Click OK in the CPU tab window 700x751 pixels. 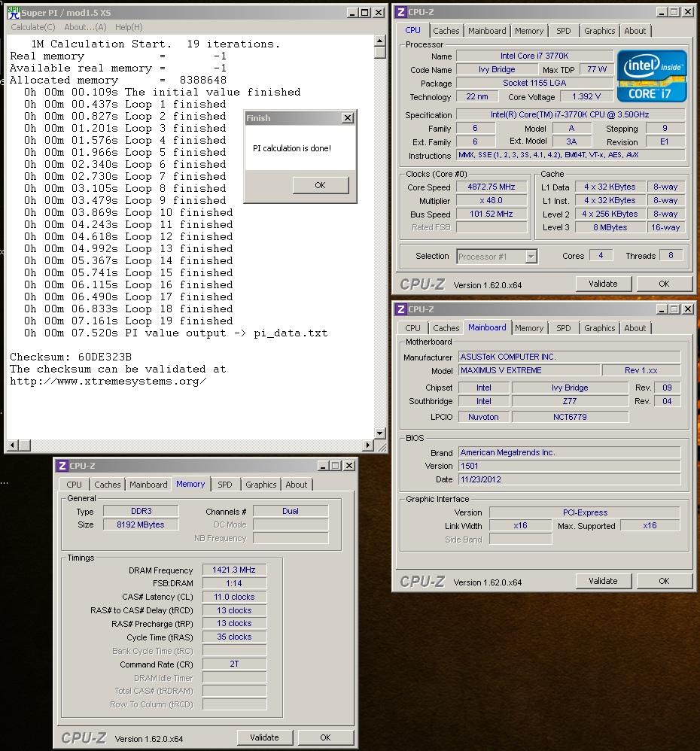pos(664,284)
